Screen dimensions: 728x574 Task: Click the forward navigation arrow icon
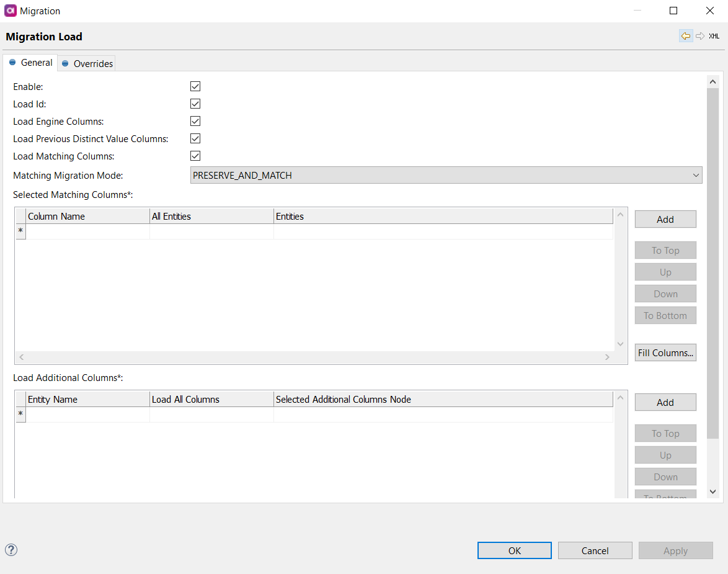(700, 35)
